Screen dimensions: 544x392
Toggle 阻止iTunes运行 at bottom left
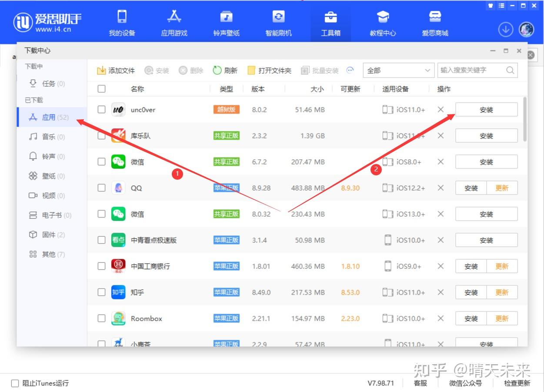[15, 383]
